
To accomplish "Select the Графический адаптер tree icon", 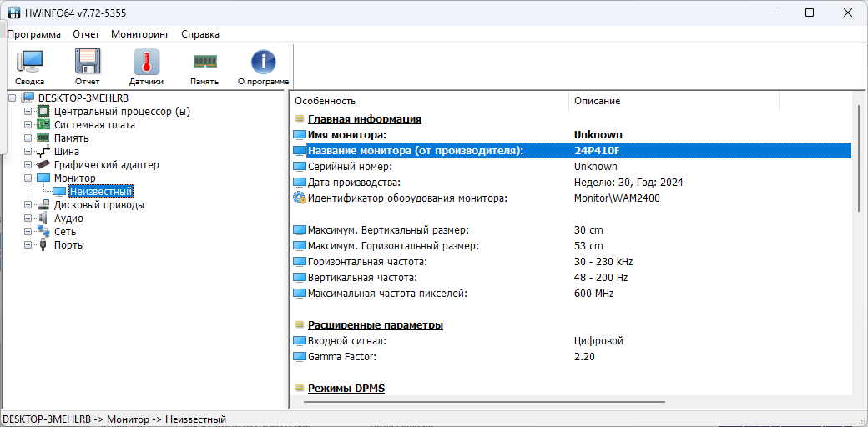I will coord(43,165).
